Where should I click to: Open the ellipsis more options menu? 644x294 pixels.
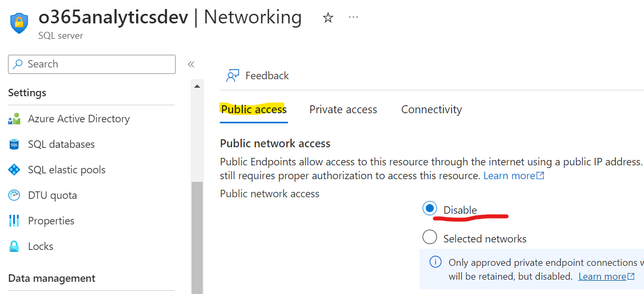tap(353, 17)
